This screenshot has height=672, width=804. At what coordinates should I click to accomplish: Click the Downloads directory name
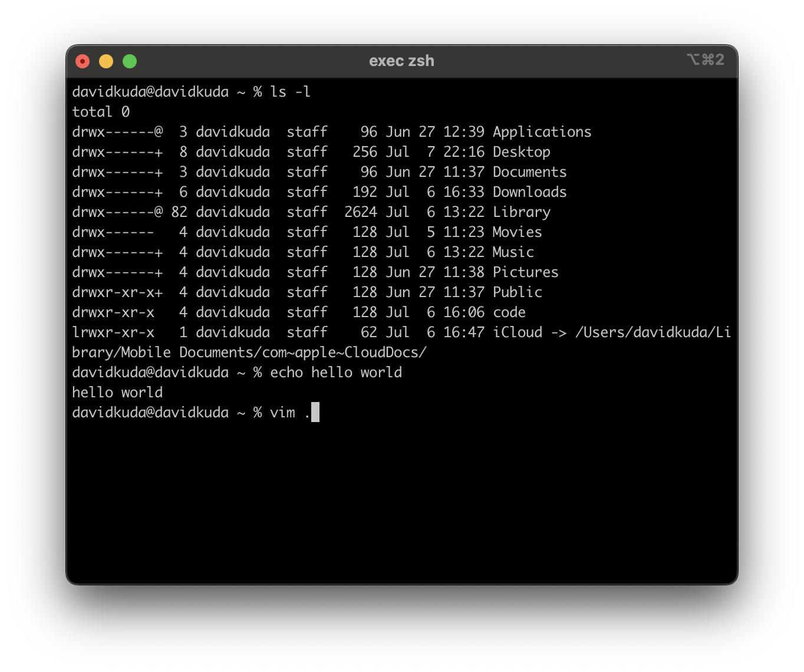pos(529,192)
